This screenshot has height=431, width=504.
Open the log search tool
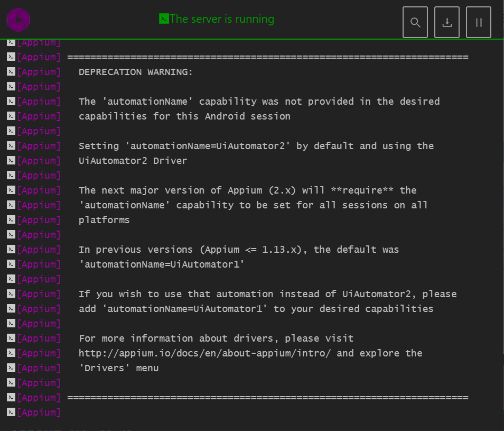415,22
